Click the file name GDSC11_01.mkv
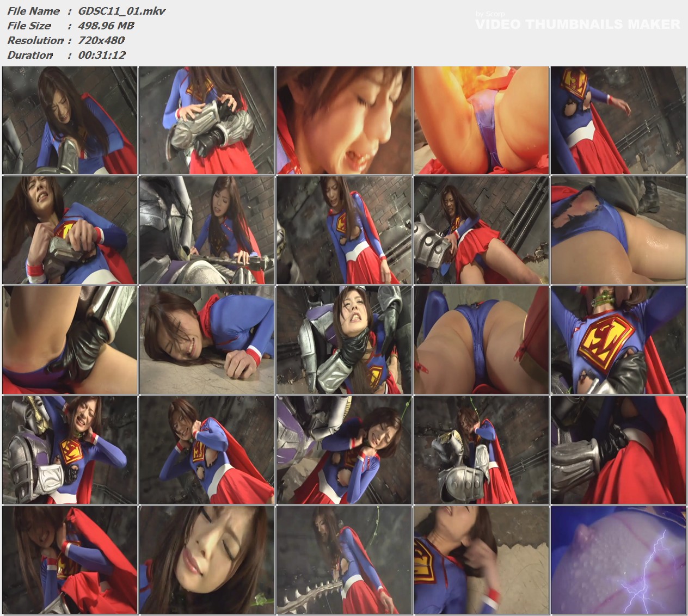Screen dimensions: 688x616 click(x=122, y=11)
